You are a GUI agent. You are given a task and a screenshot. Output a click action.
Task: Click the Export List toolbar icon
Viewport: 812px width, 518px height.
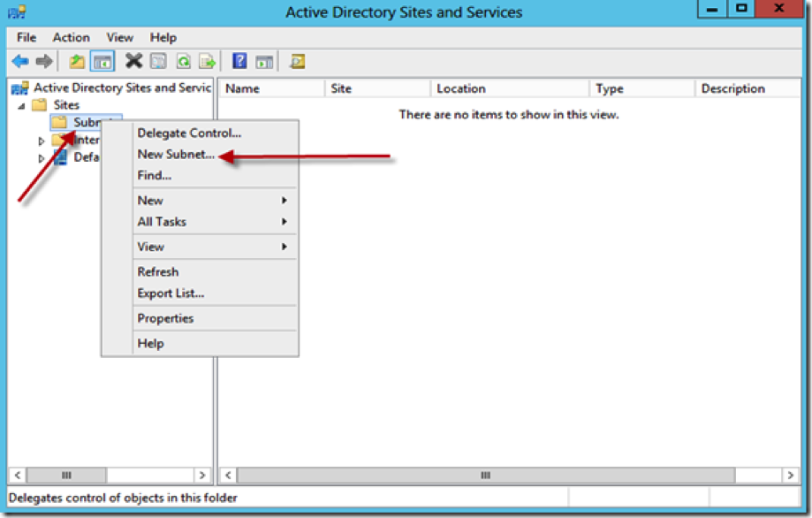click(x=208, y=62)
